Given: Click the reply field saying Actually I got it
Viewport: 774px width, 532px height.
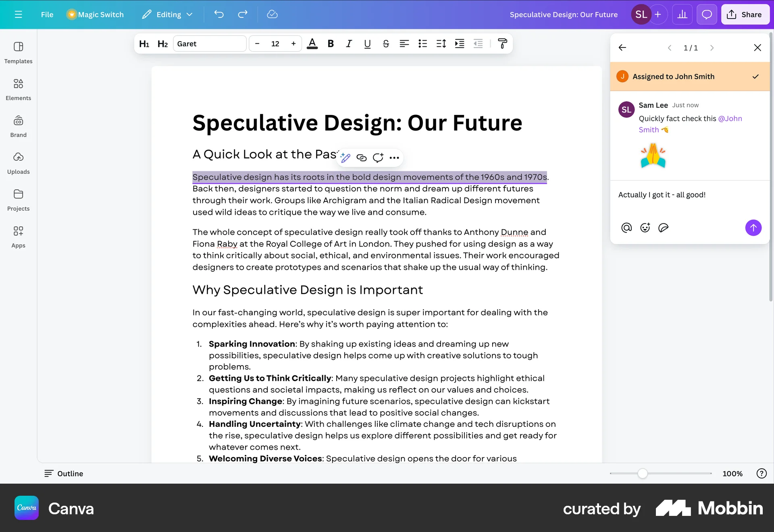Looking at the screenshot, I should [662, 195].
